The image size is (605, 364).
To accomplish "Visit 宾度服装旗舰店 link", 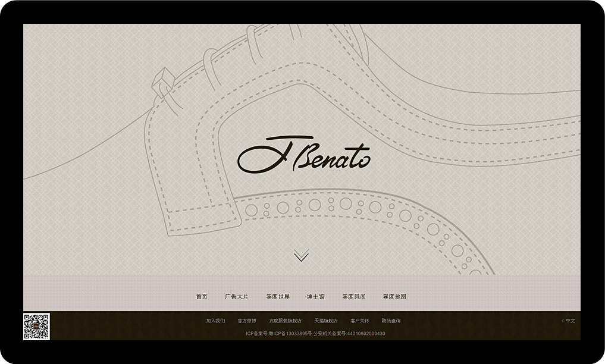I will point(285,321).
